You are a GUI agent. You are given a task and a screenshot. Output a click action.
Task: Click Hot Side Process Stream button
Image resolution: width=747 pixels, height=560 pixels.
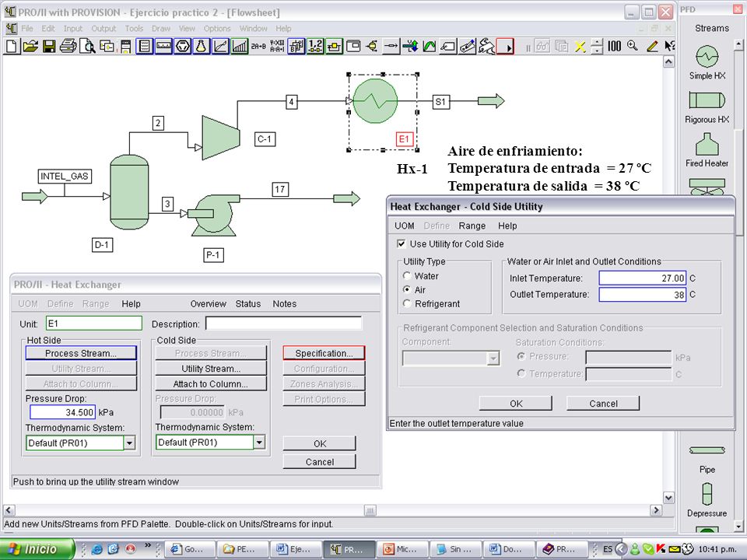pos(81,353)
